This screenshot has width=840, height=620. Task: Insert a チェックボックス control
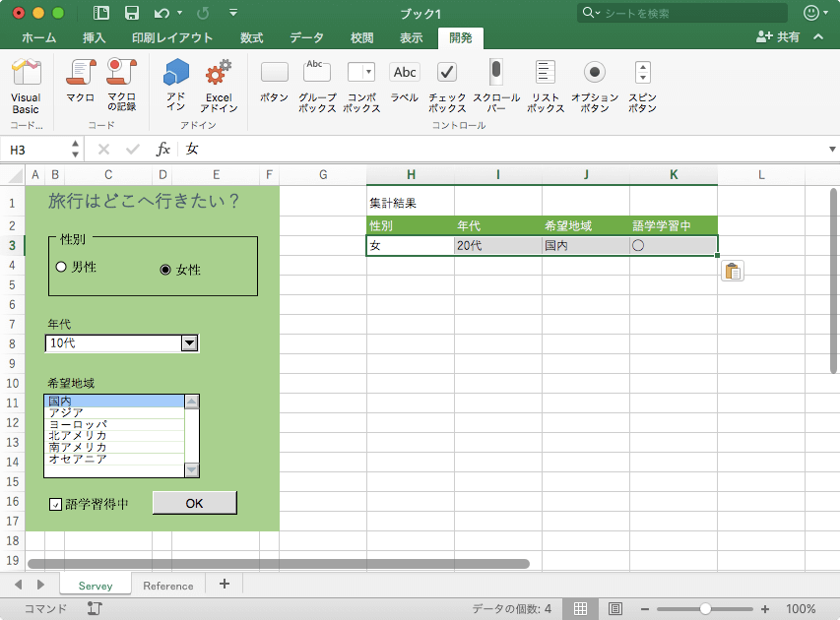point(447,86)
